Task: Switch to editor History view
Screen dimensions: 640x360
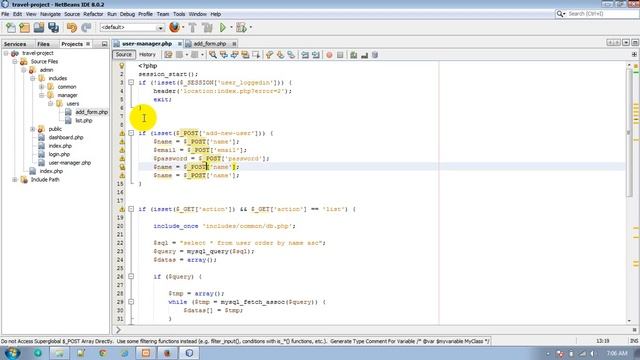Action: tap(147, 55)
